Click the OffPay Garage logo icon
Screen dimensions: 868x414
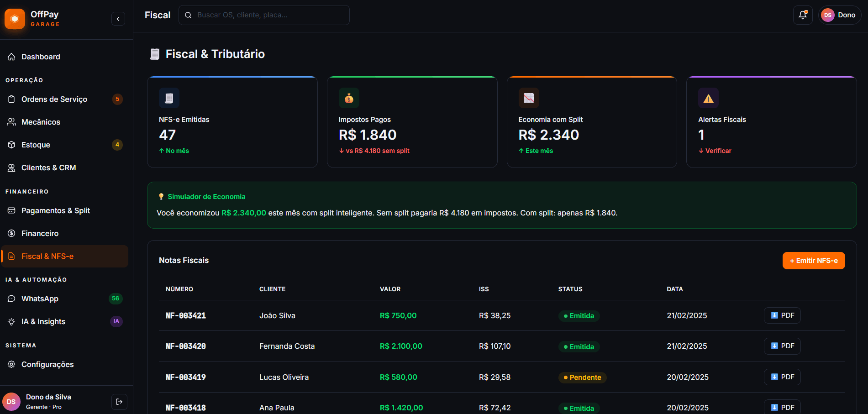click(15, 19)
